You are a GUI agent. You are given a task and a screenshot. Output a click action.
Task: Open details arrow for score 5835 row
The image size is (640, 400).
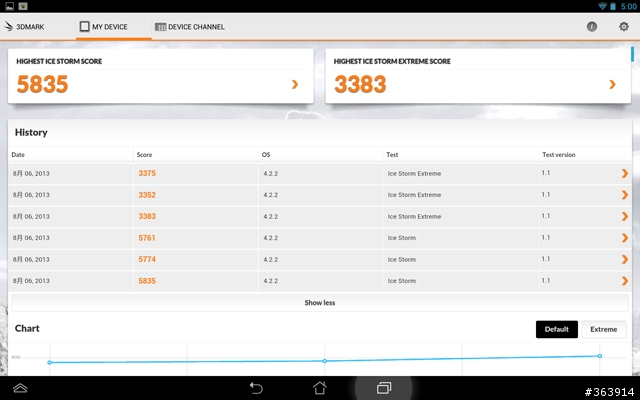(624, 281)
